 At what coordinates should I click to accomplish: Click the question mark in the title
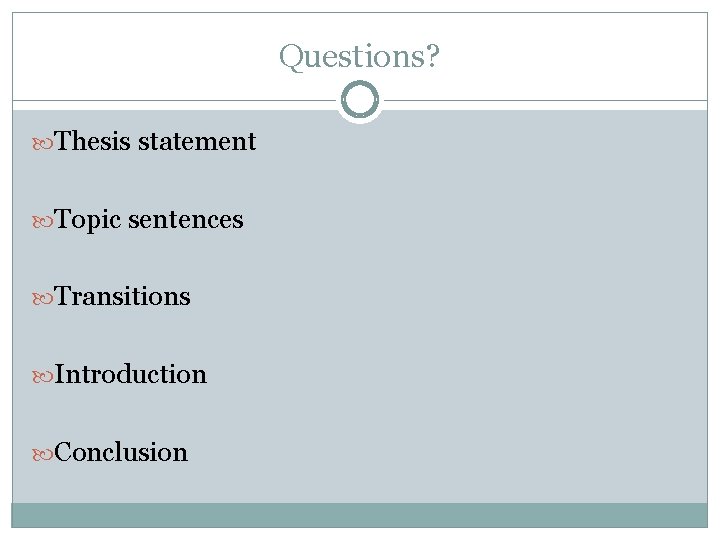click(x=433, y=56)
